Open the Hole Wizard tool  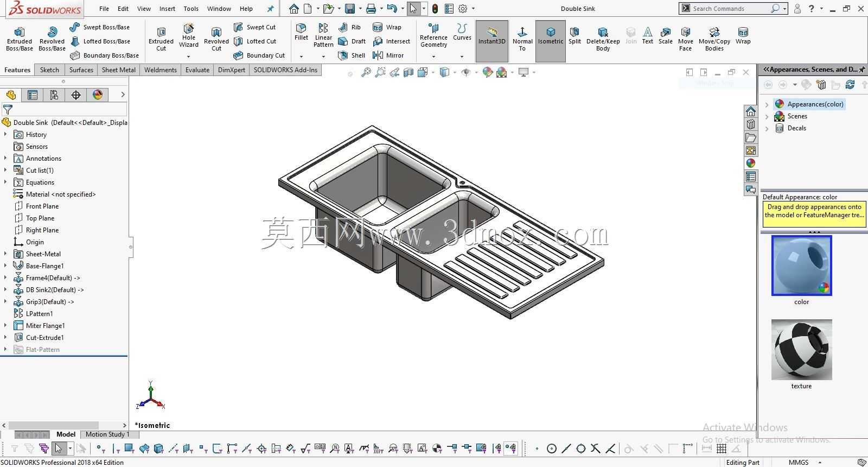(189, 36)
